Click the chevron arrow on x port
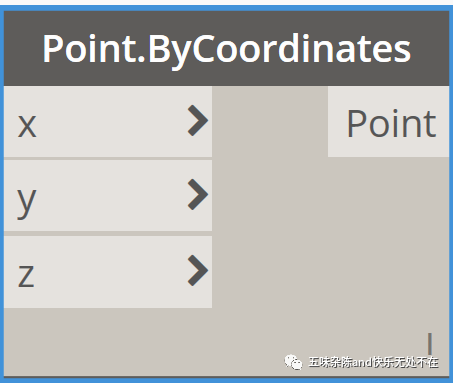The height and width of the screenshot is (383, 453). [198, 121]
